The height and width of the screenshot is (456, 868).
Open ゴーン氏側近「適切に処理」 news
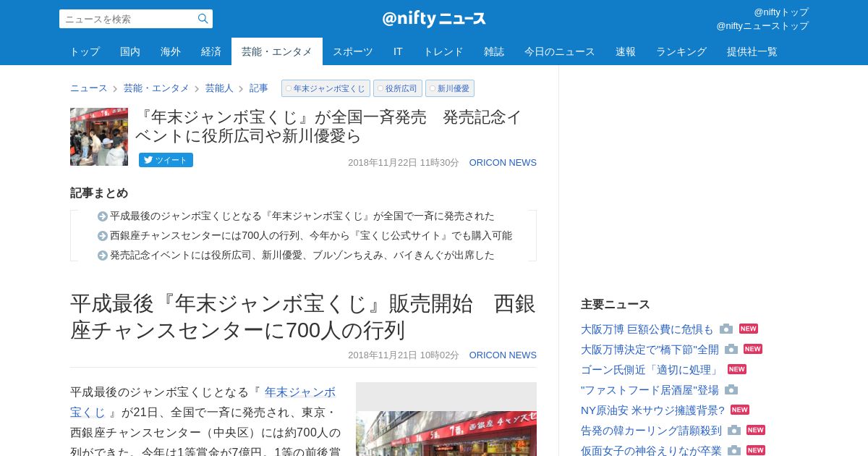(651, 369)
